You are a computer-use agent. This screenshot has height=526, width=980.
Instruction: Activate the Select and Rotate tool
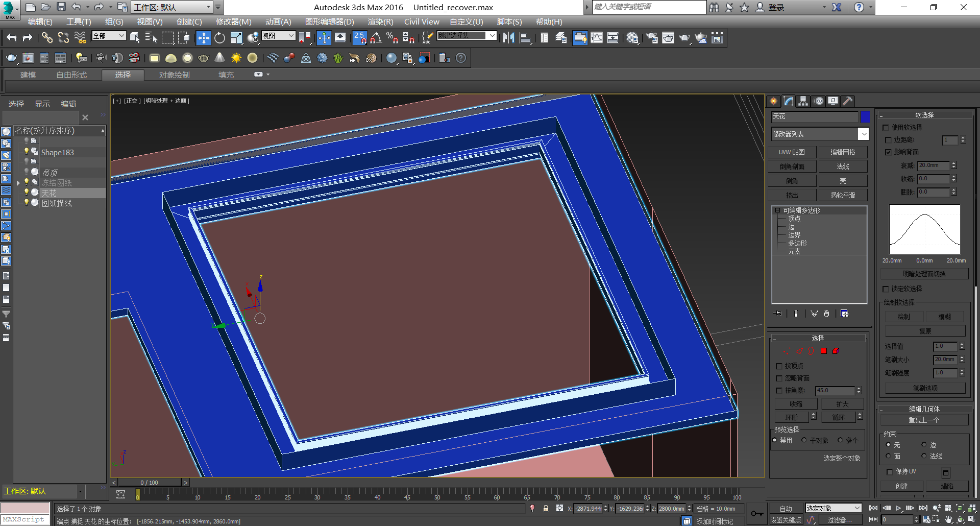pos(219,37)
